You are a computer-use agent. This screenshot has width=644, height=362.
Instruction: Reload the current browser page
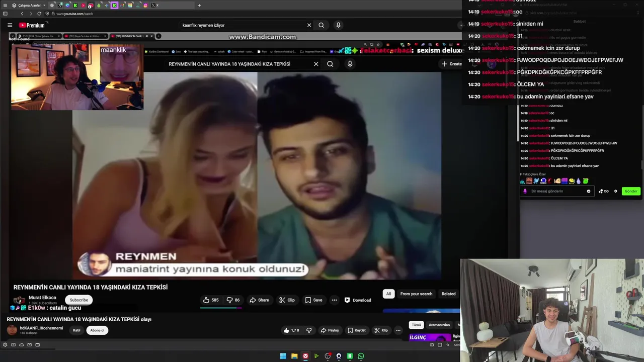[39, 14]
